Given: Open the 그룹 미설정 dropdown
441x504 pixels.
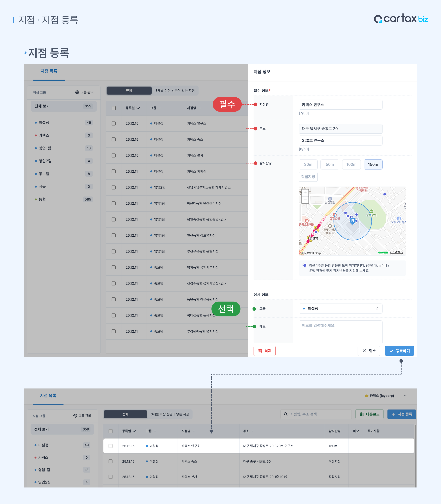Looking at the screenshot, I should point(340,308).
